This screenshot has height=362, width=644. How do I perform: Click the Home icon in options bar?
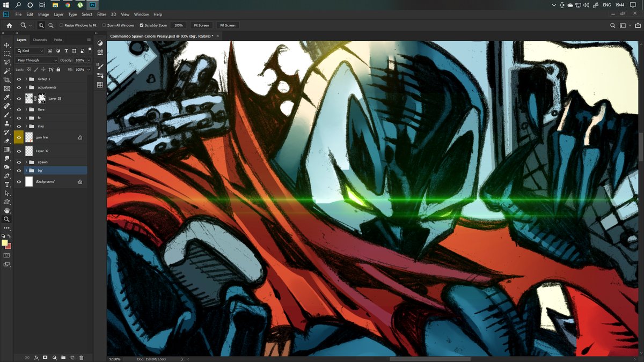point(9,25)
